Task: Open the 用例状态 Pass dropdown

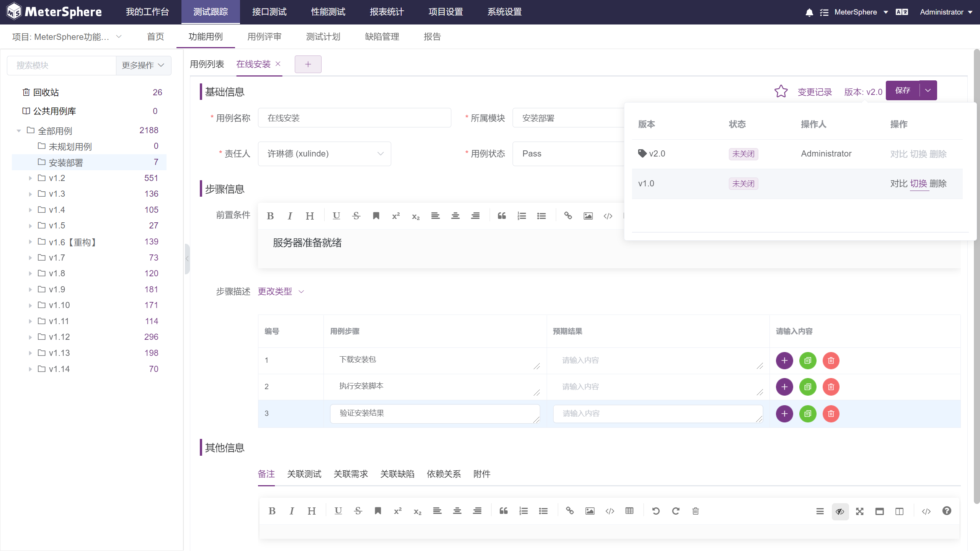Action: click(567, 153)
